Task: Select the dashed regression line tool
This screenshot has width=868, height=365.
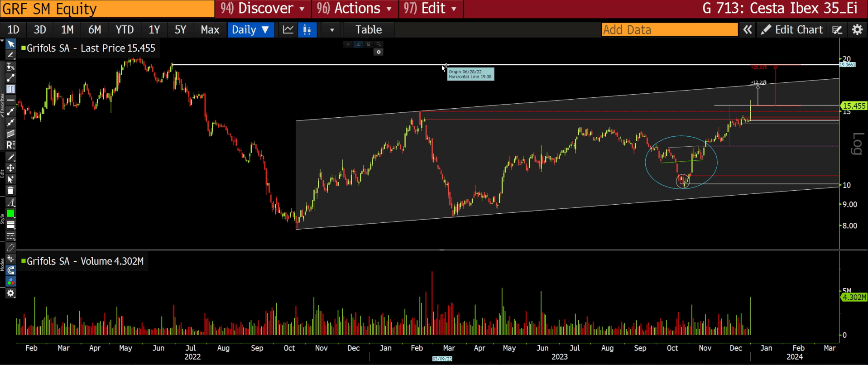Action: pos(10,122)
